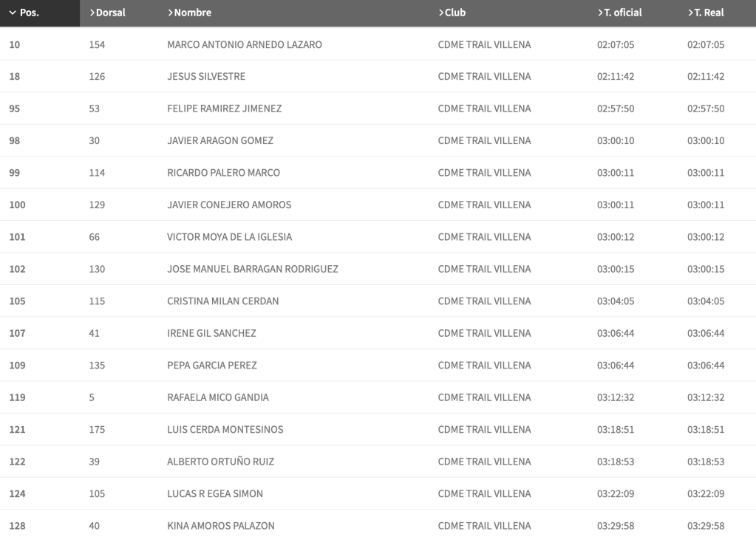Open Kina Amoros Palazon's entry
Screen dimensions: 756x548
(x=220, y=526)
